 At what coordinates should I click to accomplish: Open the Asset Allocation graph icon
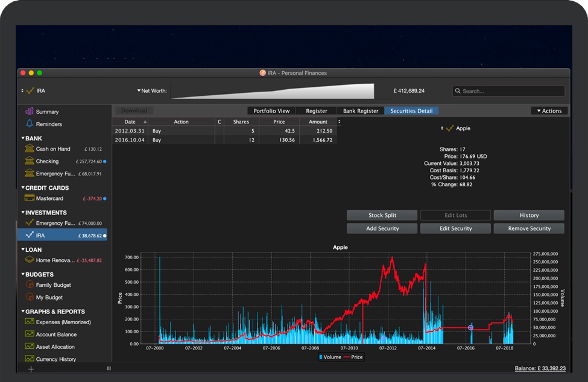click(x=29, y=346)
